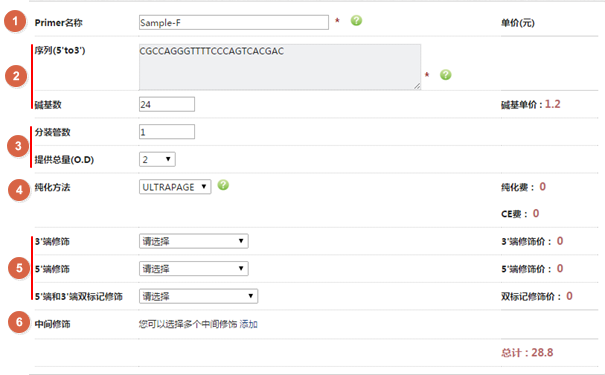Click the Primer名称 field containing Sample-F
The height and width of the screenshot is (375, 605).
click(x=234, y=22)
